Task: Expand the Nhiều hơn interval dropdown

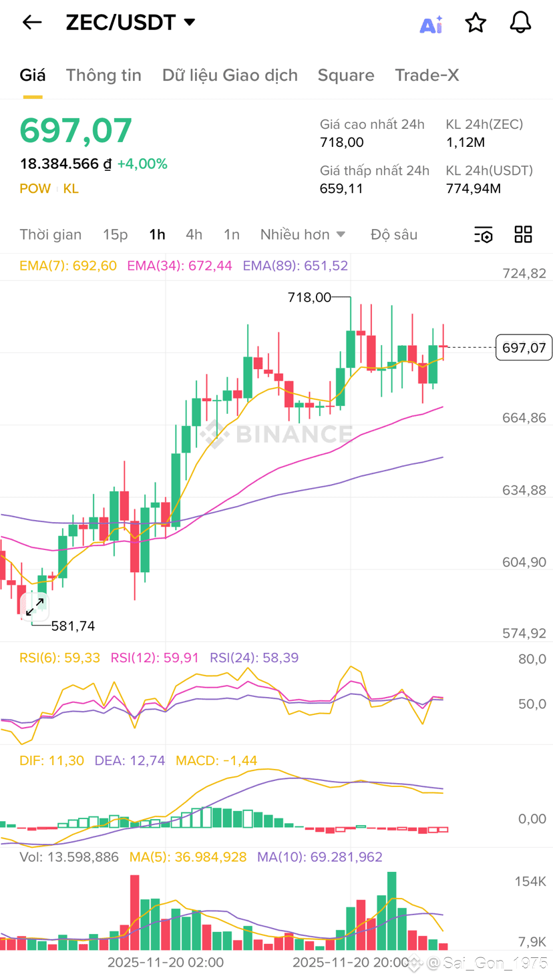Action: click(303, 234)
